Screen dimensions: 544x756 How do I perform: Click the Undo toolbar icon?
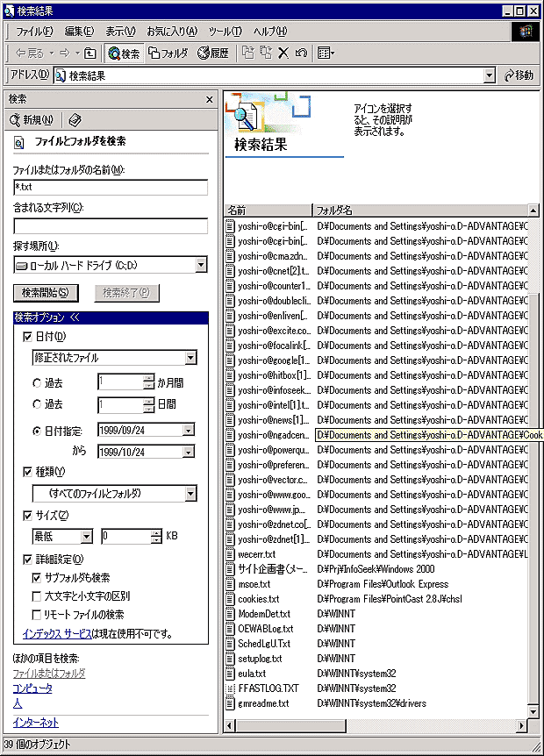click(x=301, y=53)
